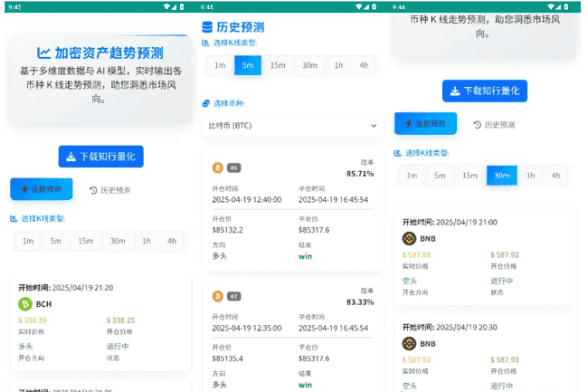Screen dimensions: 588x392
Task: Click the #7 rank badge
Action: coord(233,296)
